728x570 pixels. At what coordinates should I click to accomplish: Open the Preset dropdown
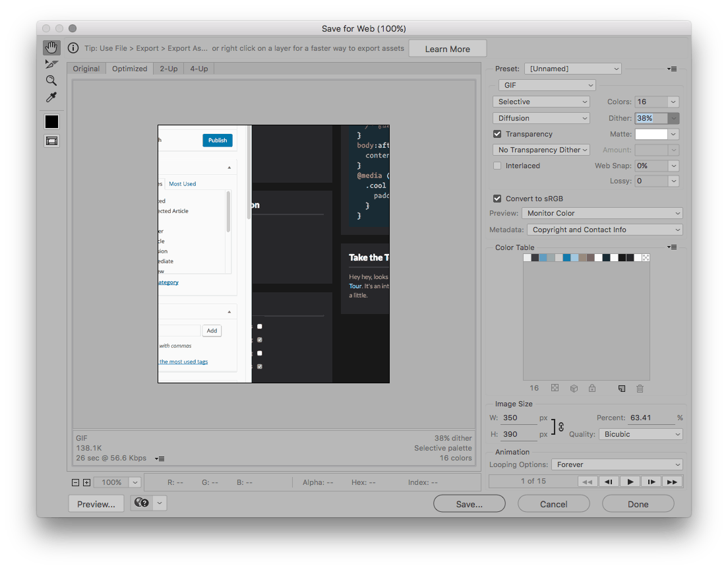[573, 69]
